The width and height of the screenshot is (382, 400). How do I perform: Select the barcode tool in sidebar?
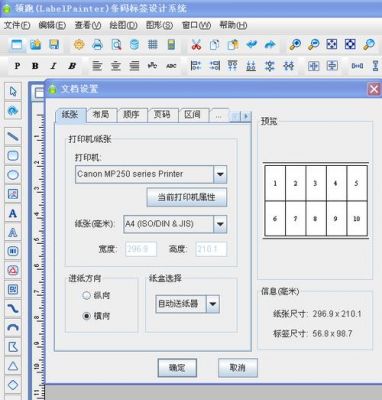point(13,251)
